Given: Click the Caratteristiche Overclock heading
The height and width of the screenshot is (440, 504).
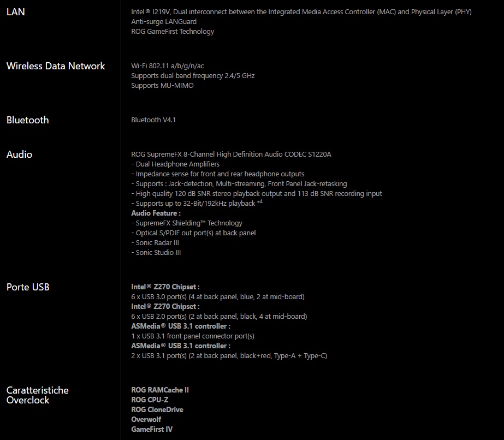Looking at the screenshot, I should point(38,395).
